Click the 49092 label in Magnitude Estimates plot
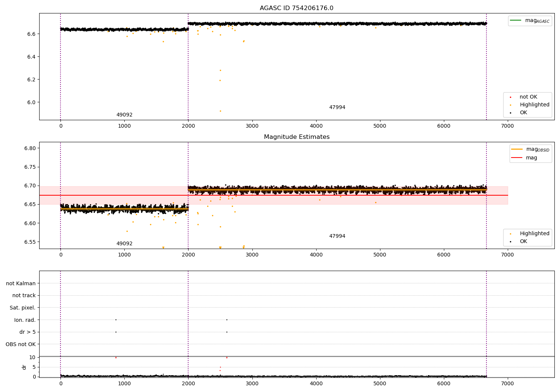The width and height of the screenshot is (560, 392). pos(124,244)
